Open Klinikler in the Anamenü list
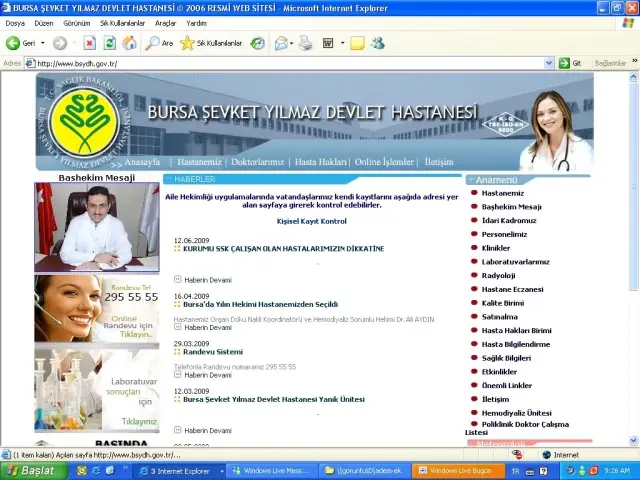The image size is (640, 480). click(x=496, y=248)
